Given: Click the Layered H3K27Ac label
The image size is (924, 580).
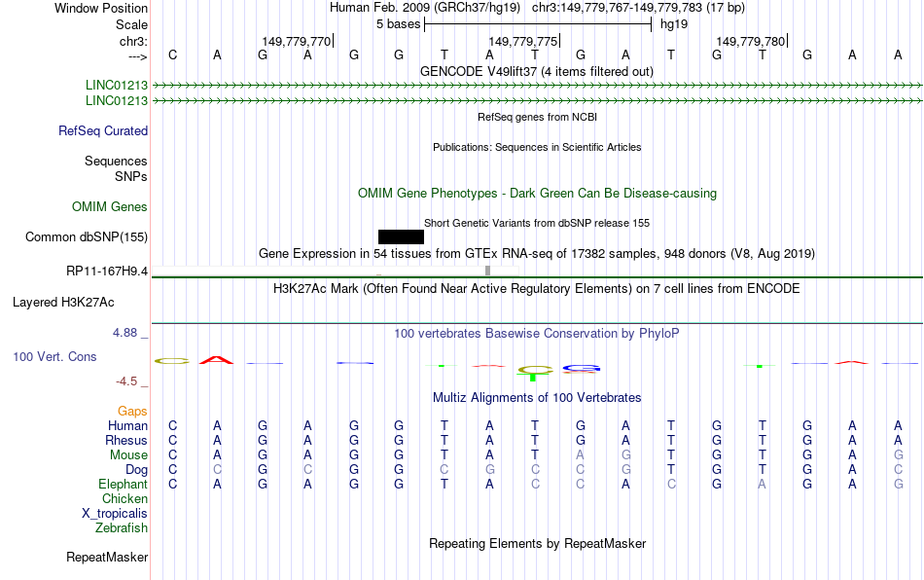Looking at the screenshot, I should 63,303.
